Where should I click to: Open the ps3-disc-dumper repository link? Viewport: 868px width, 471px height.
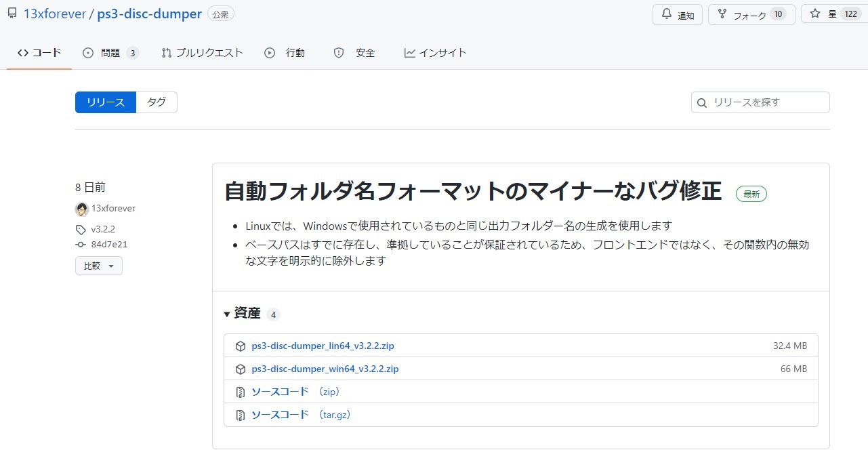click(x=149, y=14)
